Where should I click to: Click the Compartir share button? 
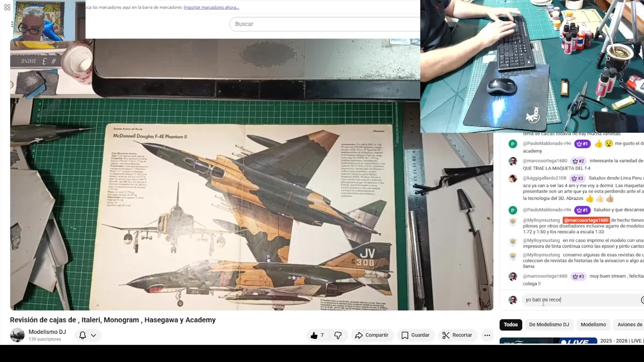click(x=371, y=335)
